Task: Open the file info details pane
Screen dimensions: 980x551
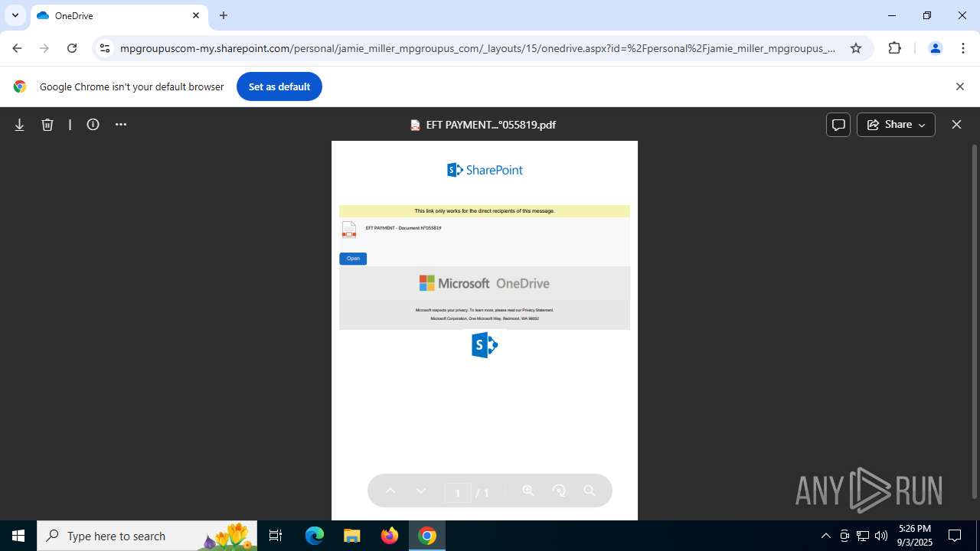Action: pos(93,125)
